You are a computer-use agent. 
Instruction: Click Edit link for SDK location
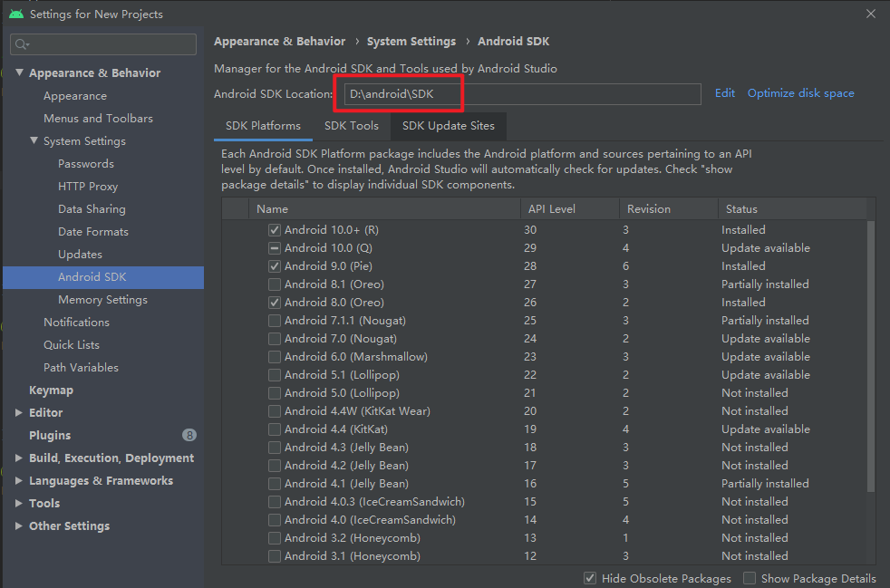click(725, 93)
